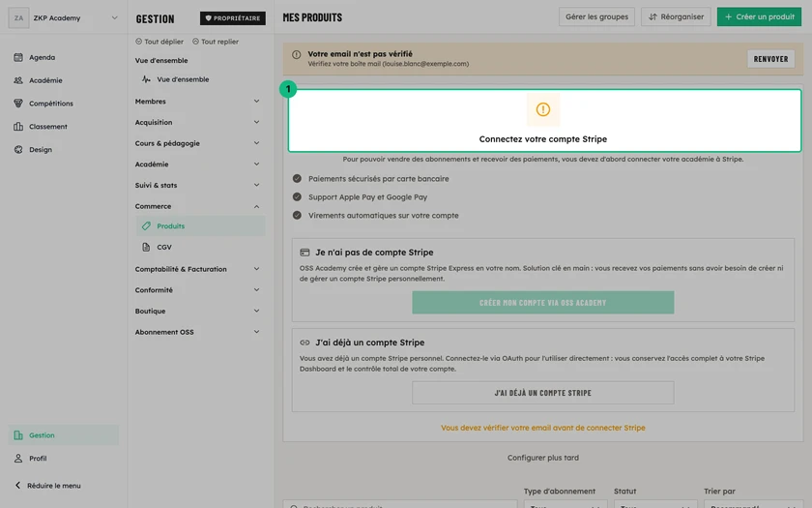Open Agenda in the main menu
Screen dimensions: 812x508
click(64, 57)
